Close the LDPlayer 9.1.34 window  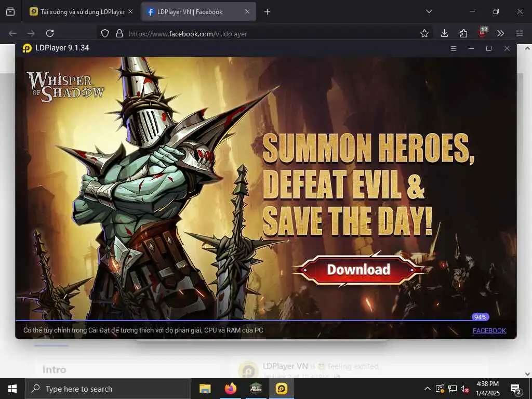[507, 48]
